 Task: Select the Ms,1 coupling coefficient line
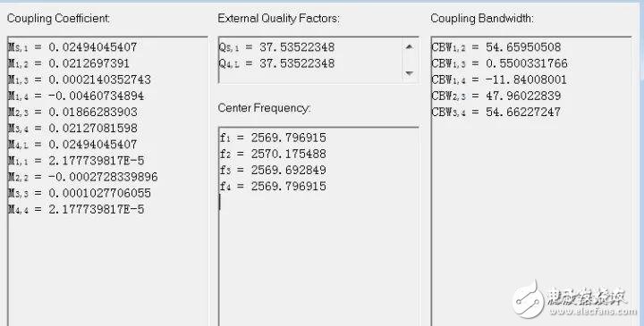(x=72, y=47)
